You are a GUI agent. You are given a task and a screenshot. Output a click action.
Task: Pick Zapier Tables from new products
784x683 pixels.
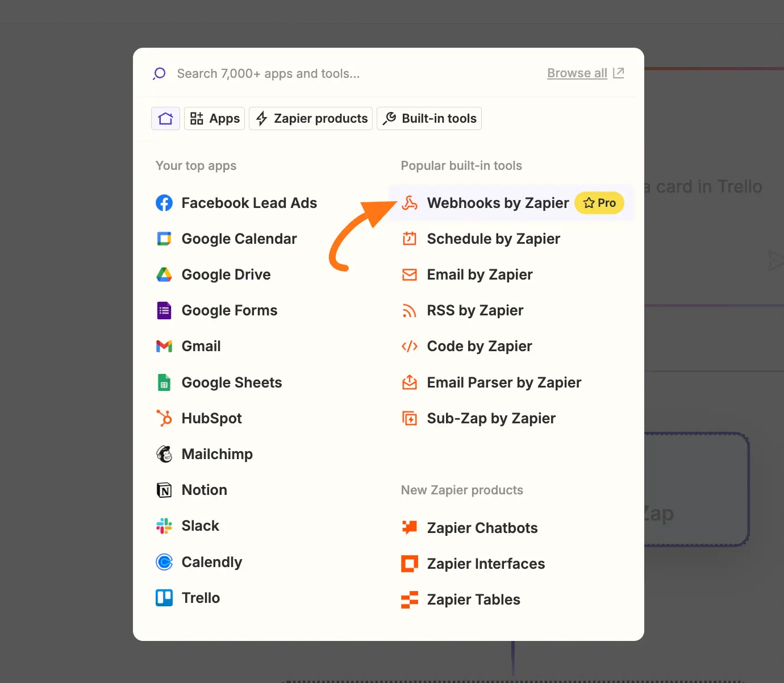(473, 599)
